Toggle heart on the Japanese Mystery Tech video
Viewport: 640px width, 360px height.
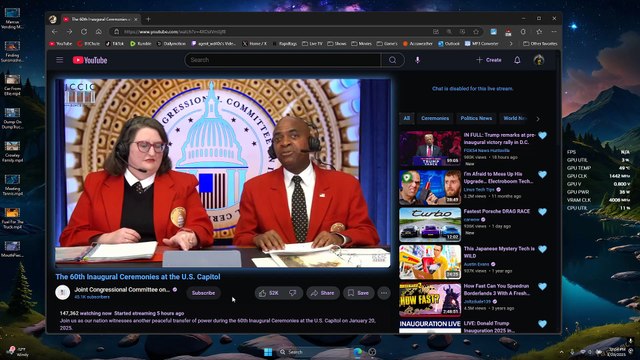[x=542, y=249]
